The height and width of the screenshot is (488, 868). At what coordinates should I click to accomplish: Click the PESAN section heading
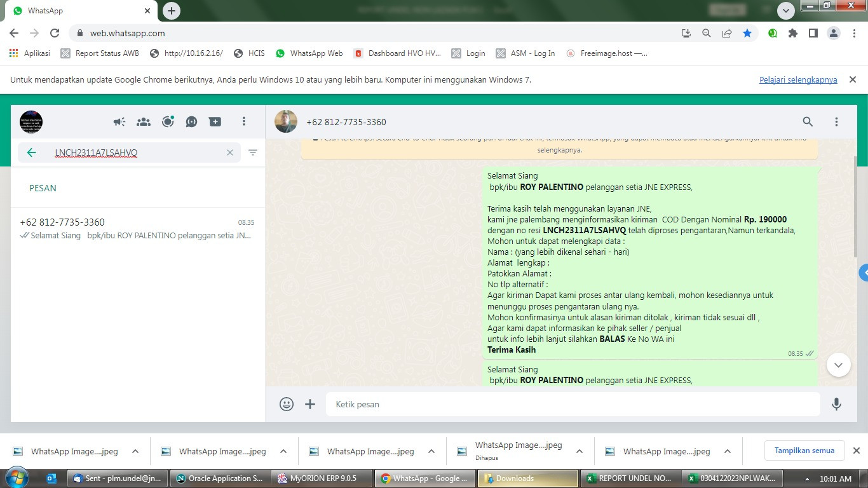(43, 188)
